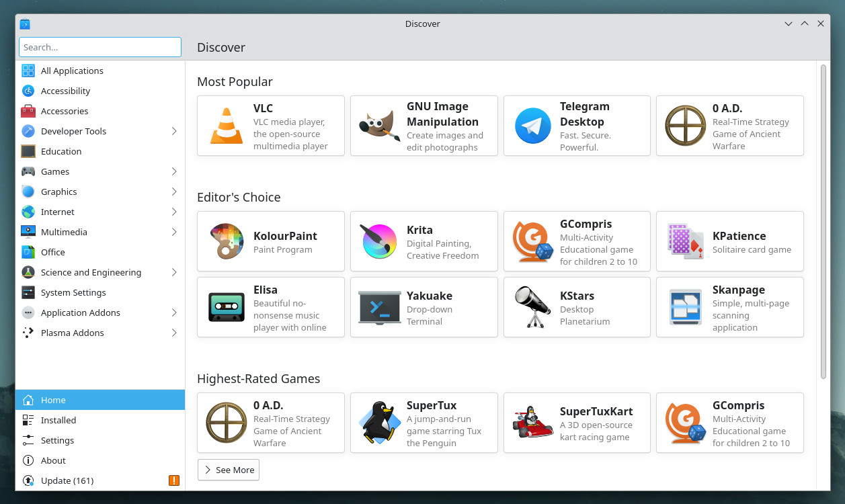Expand the Graphics category chevron
This screenshot has width=845, height=504.
[x=174, y=192]
